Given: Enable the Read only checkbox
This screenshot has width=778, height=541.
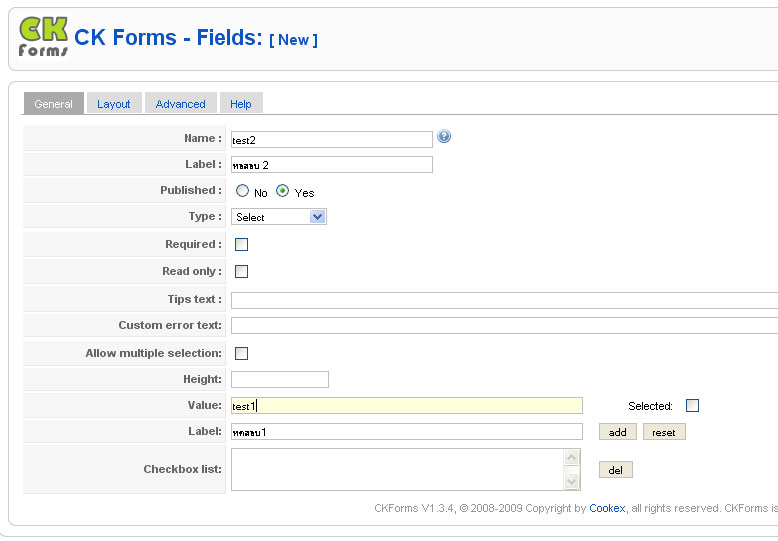Looking at the screenshot, I should (241, 271).
